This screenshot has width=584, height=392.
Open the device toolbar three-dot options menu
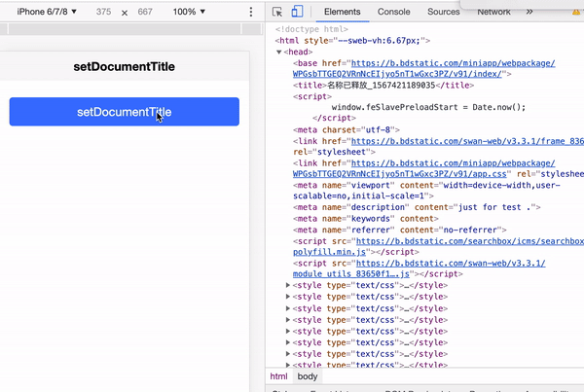tap(251, 12)
